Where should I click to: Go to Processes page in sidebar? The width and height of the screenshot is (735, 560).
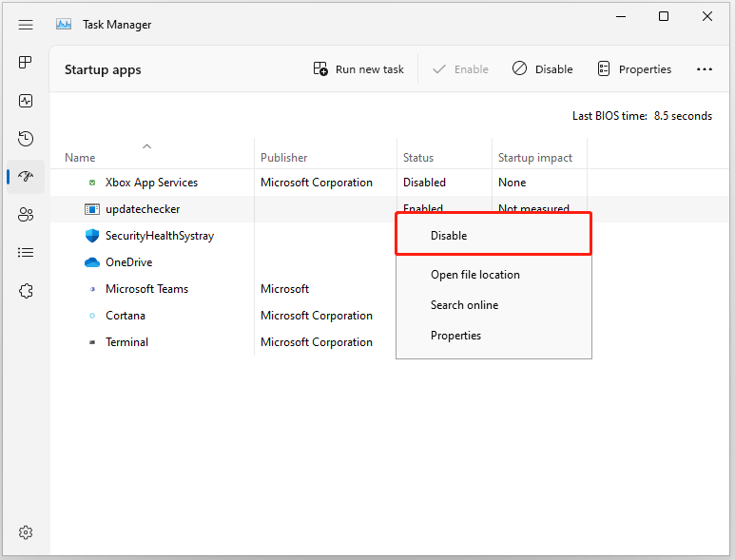point(26,62)
